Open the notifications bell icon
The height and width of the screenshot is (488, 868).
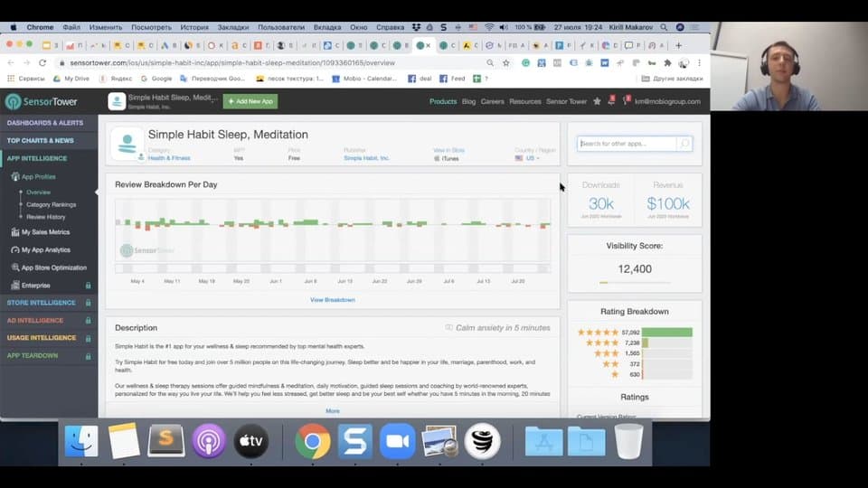tap(611, 100)
